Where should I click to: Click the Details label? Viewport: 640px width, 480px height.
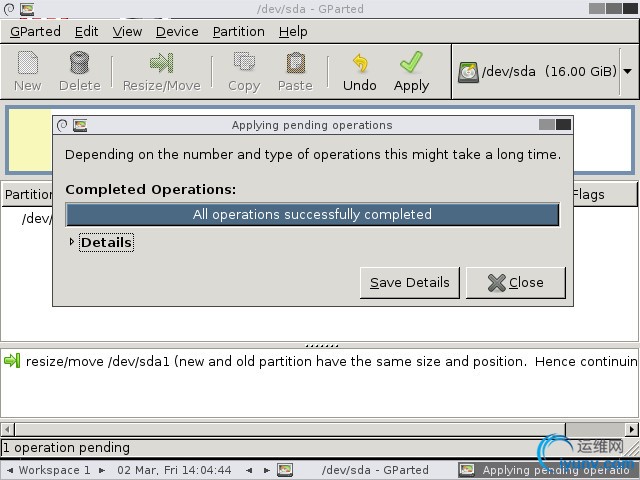tap(106, 242)
